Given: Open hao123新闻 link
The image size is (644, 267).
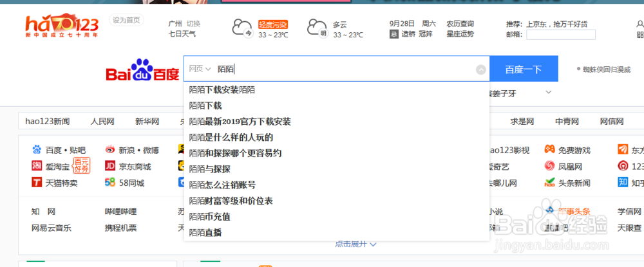Looking at the screenshot, I should click(47, 122).
